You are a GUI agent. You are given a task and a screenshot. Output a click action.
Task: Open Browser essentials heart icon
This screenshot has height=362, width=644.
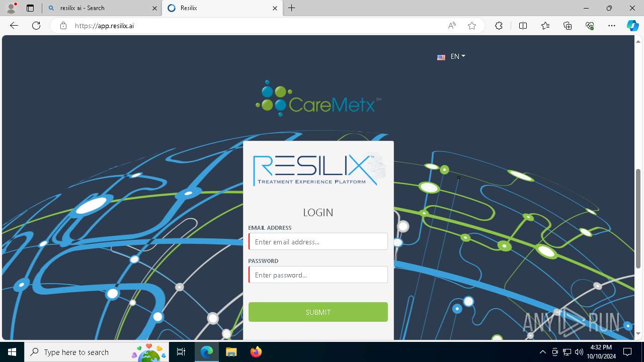pyautogui.click(x=590, y=26)
